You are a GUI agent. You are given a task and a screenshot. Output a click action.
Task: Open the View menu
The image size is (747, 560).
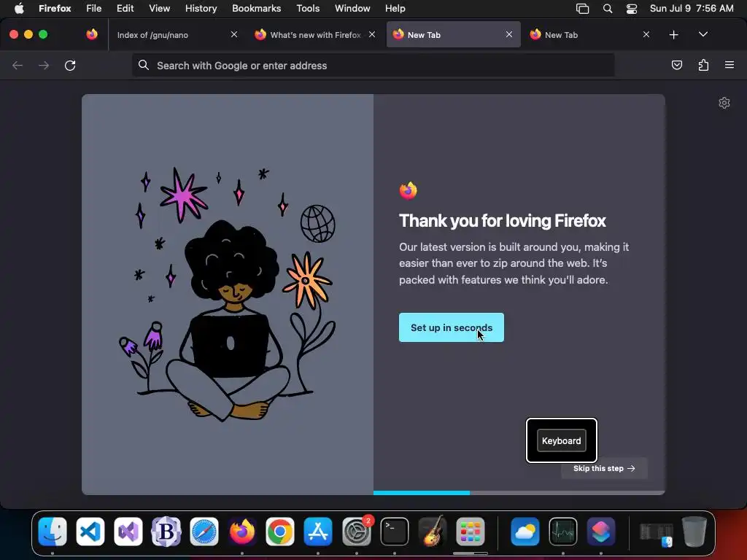[x=159, y=8]
